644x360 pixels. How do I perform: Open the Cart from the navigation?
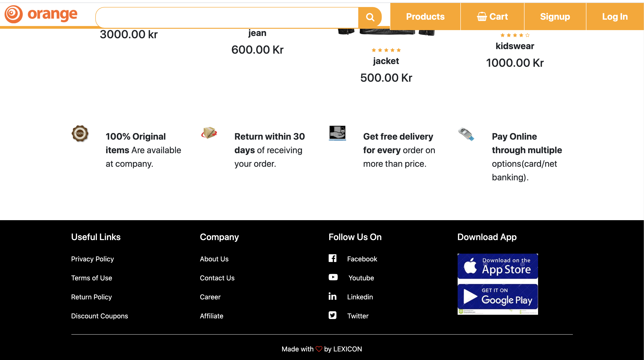tap(492, 17)
